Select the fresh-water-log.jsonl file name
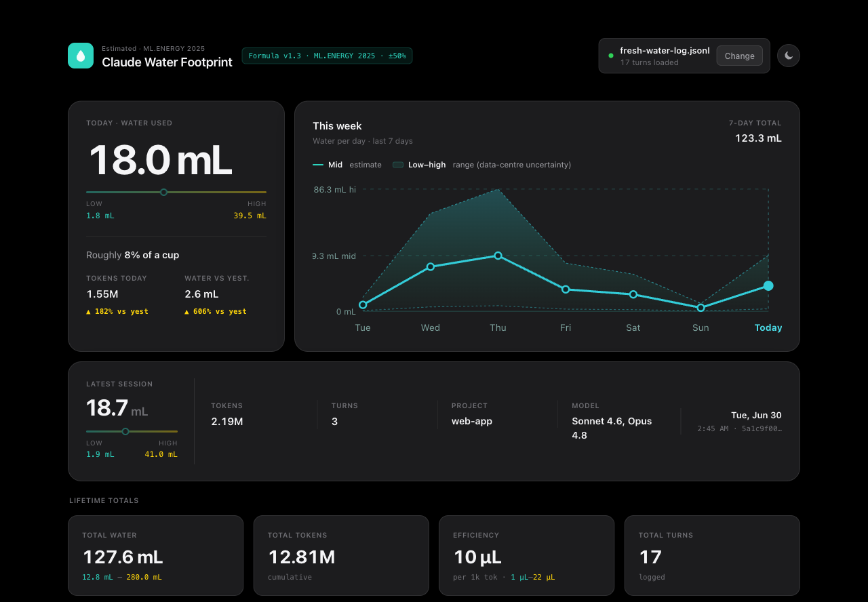The width and height of the screenshot is (868, 602). tap(665, 51)
